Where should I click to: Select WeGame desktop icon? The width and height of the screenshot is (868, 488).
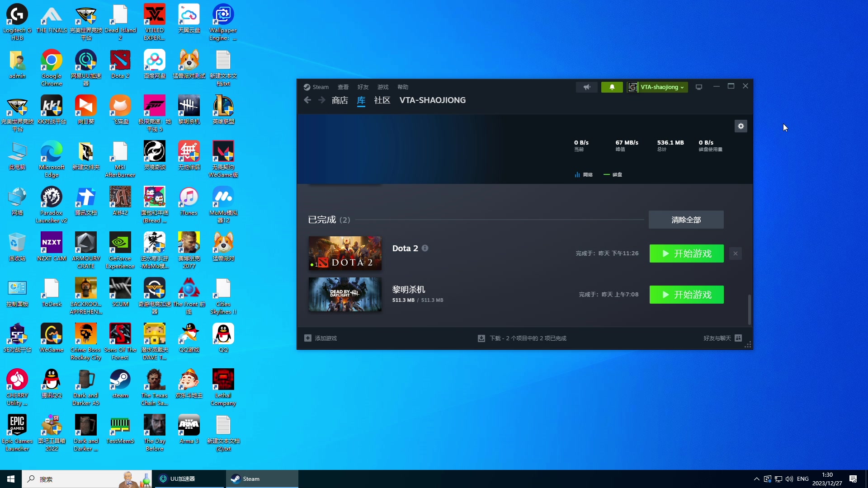pos(52,338)
